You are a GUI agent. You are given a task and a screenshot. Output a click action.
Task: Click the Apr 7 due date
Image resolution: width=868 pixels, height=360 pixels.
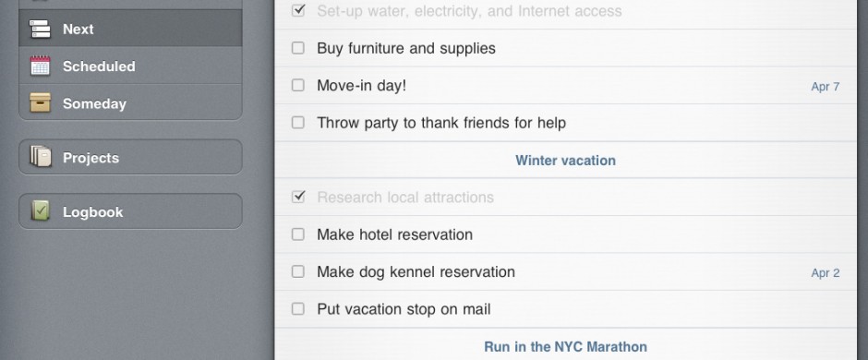pos(825,86)
